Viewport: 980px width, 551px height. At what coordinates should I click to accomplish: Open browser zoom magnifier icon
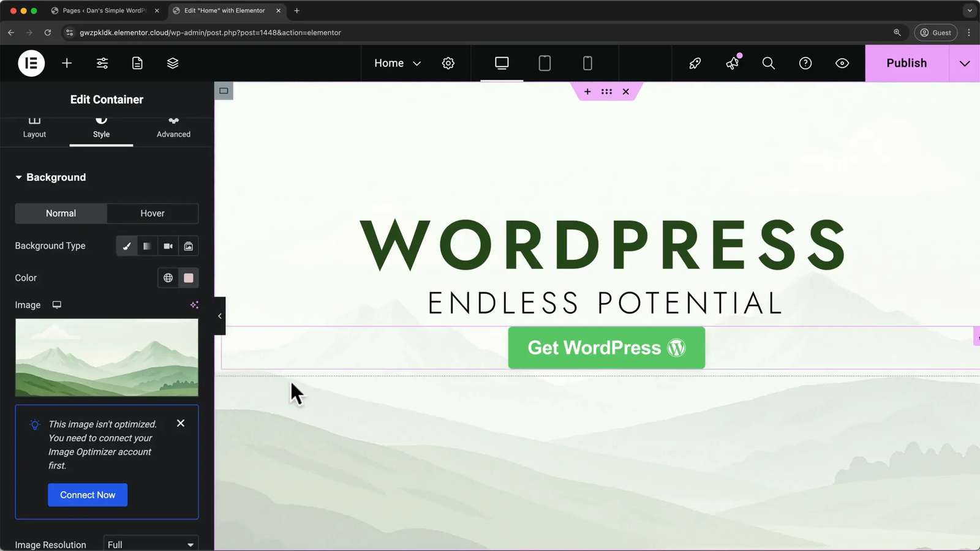pos(897,32)
